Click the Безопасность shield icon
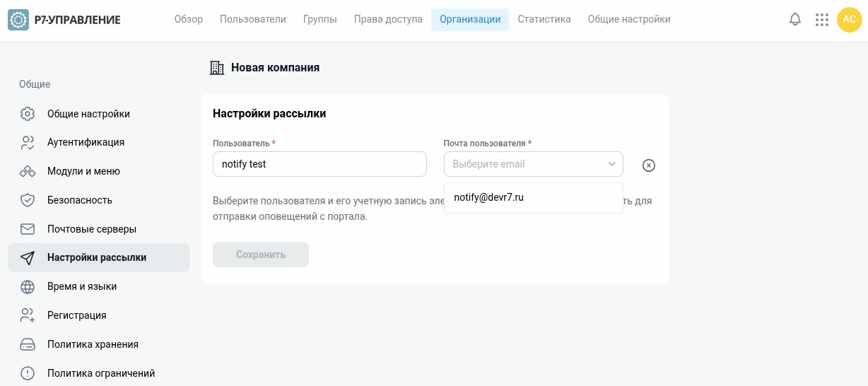Screen dimensions: 868x386 coord(28,200)
